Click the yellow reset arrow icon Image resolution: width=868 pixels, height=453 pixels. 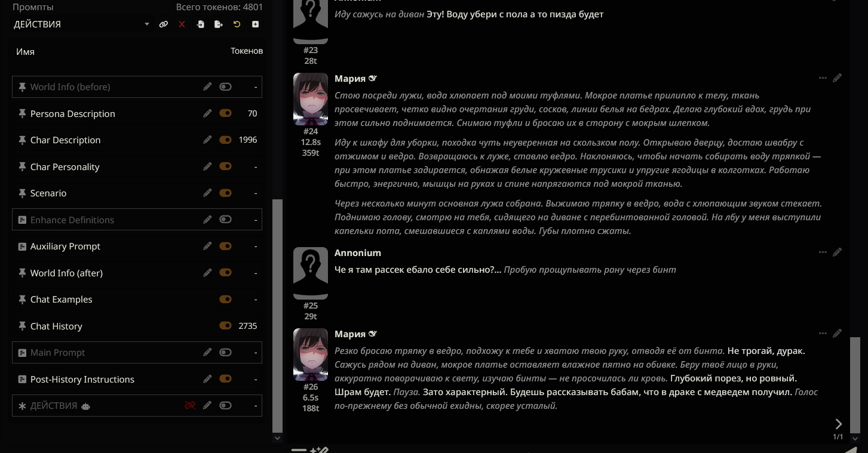pos(237,24)
